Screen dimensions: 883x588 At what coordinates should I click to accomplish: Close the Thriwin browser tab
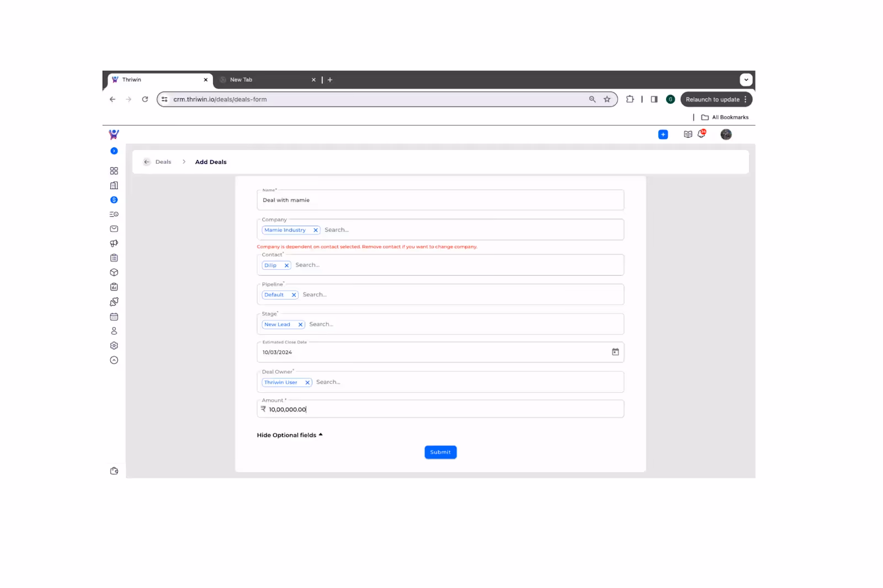point(205,80)
